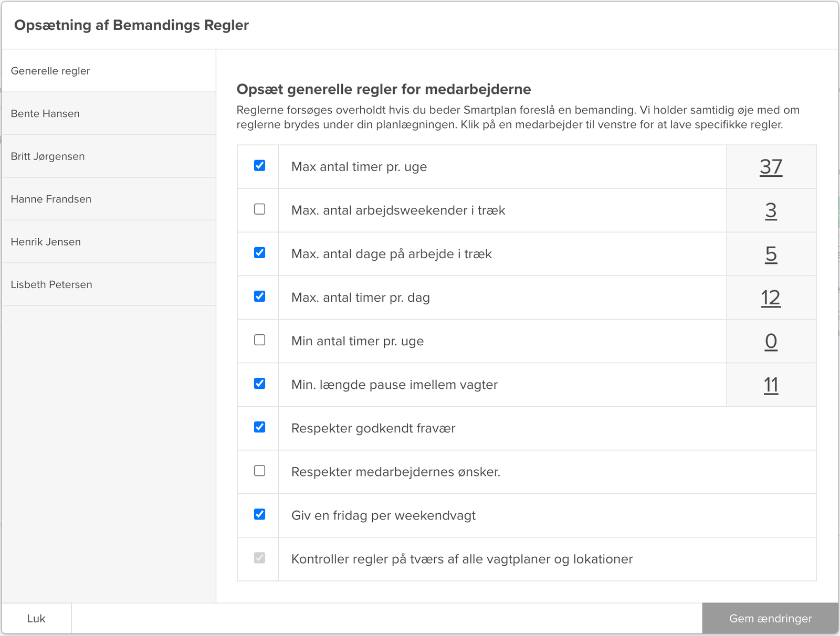
Task: Enable Max. antal arbejdsweekender i træk checkbox
Action: [259, 209]
